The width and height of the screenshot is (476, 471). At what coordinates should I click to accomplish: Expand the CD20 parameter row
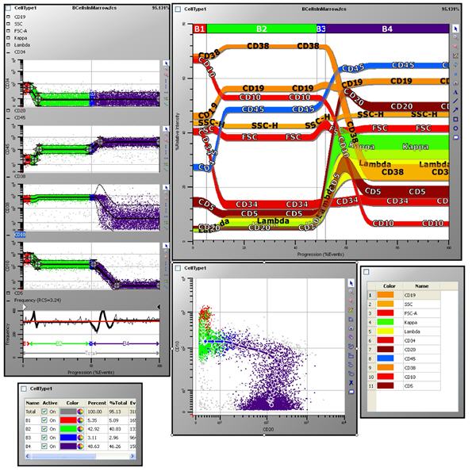tap(8, 111)
